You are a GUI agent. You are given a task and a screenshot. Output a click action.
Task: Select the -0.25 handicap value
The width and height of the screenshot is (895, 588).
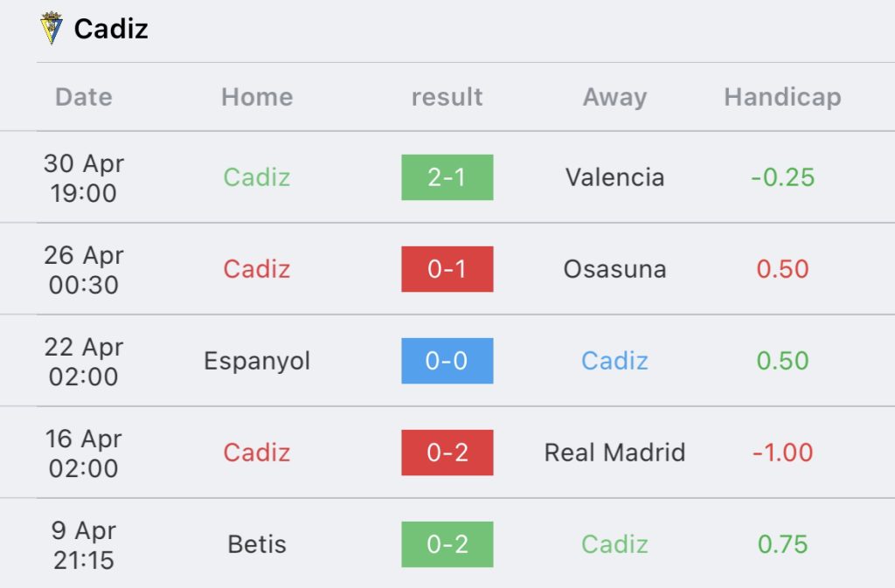point(782,177)
